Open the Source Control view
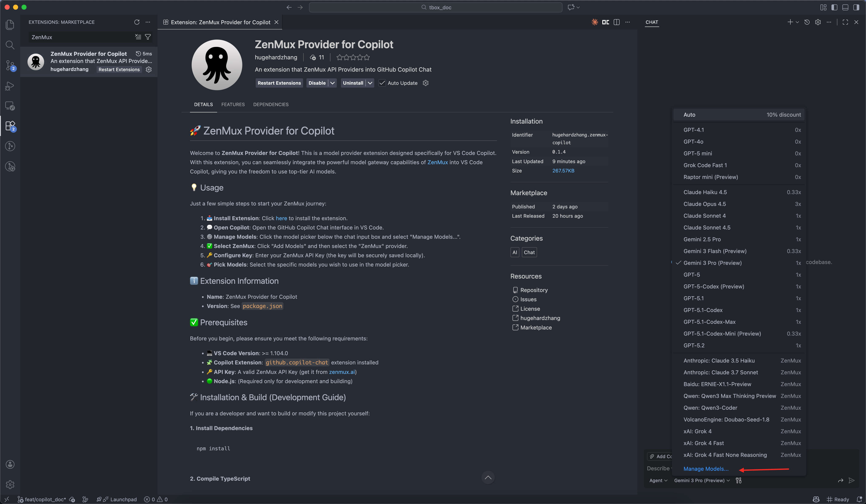 pos(10,65)
